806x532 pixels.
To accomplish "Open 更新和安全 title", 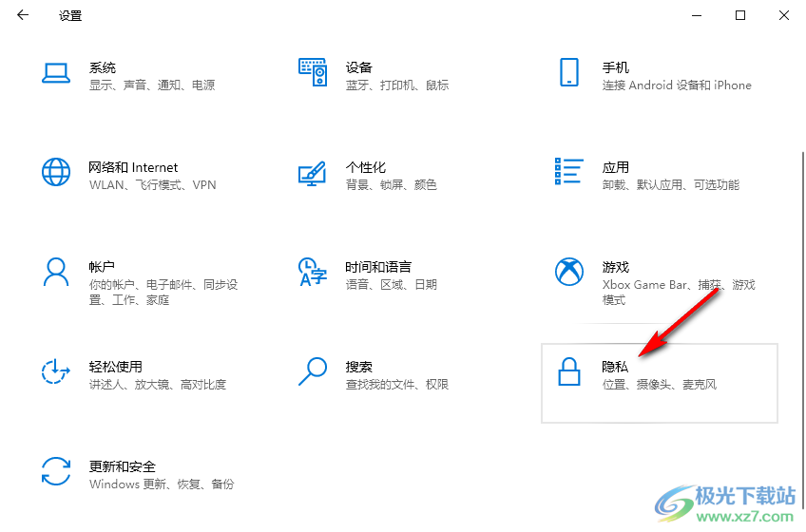I will click(x=123, y=466).
